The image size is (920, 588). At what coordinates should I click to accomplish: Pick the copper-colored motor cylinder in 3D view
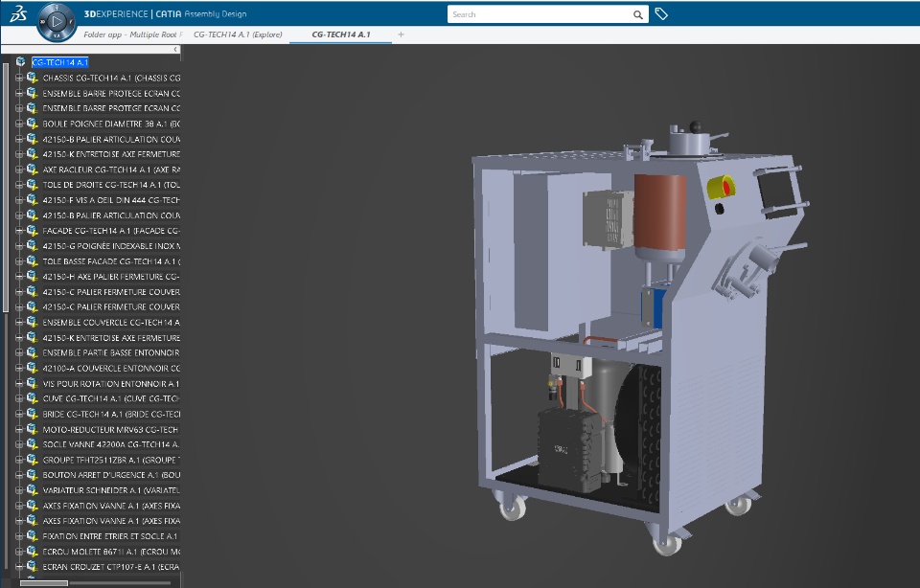pos(660,213)
